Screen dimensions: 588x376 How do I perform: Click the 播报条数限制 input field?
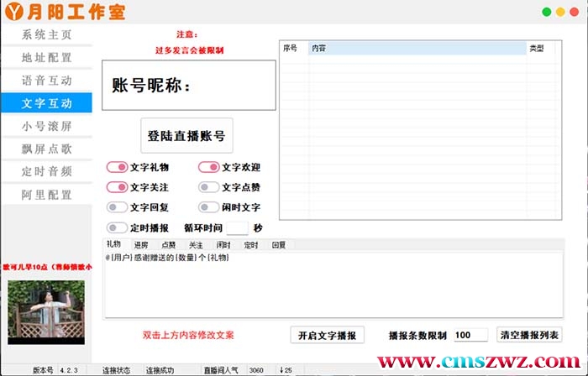click(x=470, y=335)
